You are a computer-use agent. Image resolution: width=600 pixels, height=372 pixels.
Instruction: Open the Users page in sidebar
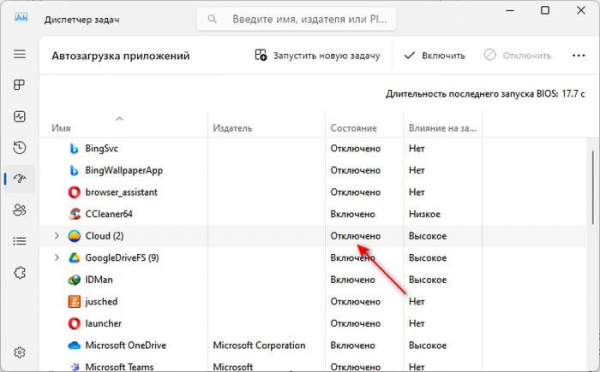click(20, 210)
